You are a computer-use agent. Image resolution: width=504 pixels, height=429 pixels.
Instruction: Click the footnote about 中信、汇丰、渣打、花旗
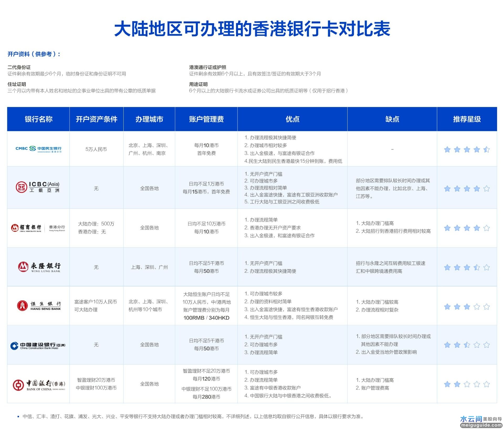coord(193,417)
